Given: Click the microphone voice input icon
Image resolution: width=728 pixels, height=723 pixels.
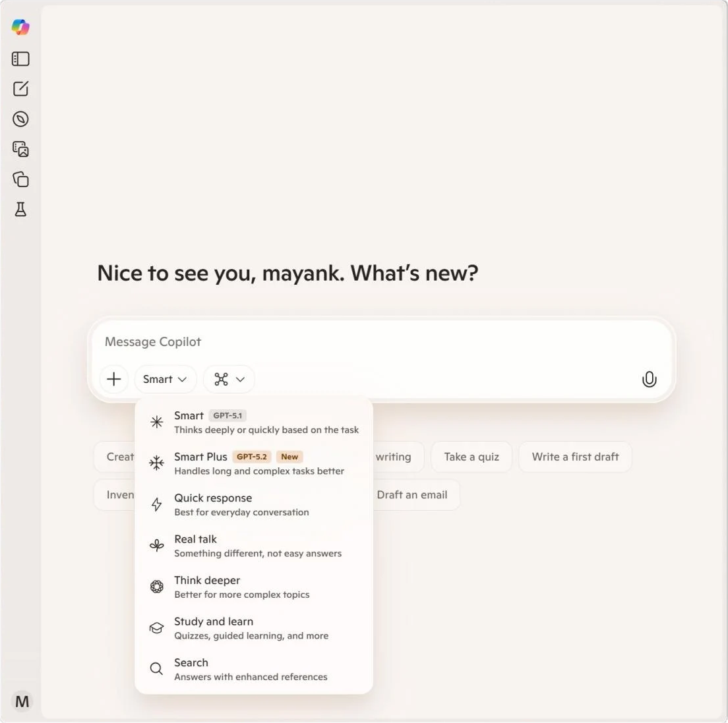Looking at the screenshot, I should click(649, 379).
